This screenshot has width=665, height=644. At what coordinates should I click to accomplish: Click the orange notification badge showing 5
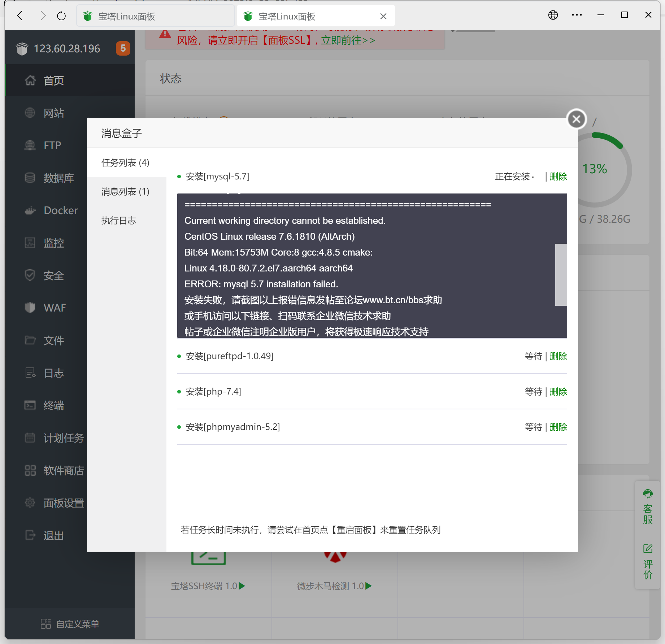coord(123,48)
